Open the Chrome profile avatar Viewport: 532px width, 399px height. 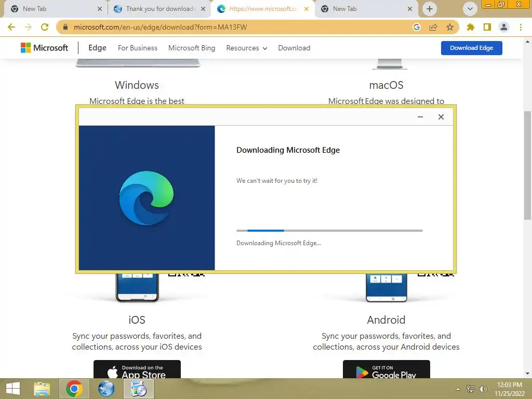point(504,27)
